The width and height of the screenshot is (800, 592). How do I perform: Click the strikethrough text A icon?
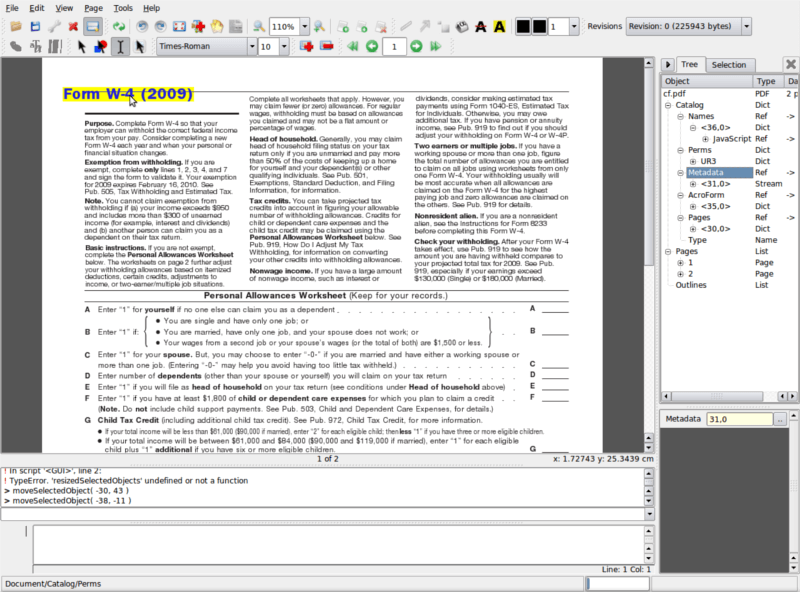point(481,26)
